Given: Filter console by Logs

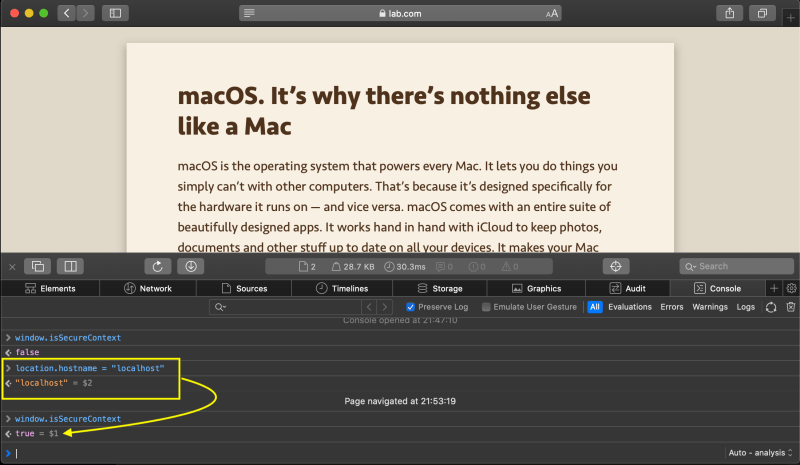Looking at the screenshot, I should pos(745,307).
